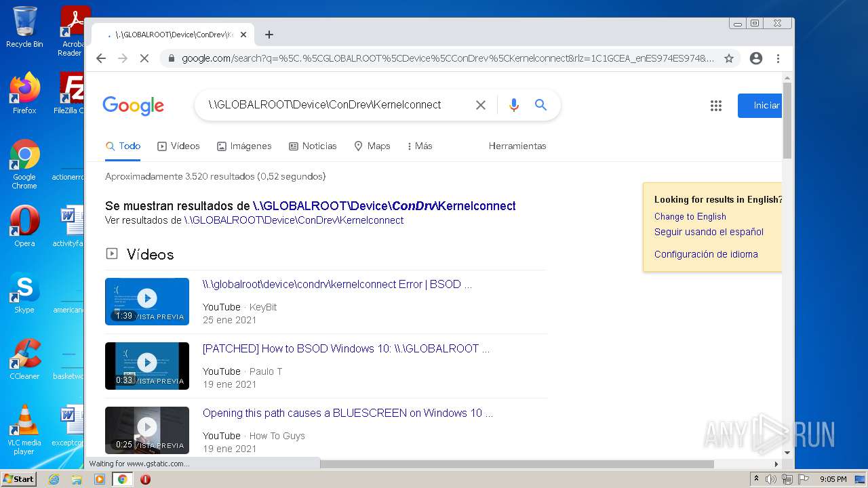Play the 0:25 video thumbnail
This screenshot has width=868, height=488.
point(147,430)
